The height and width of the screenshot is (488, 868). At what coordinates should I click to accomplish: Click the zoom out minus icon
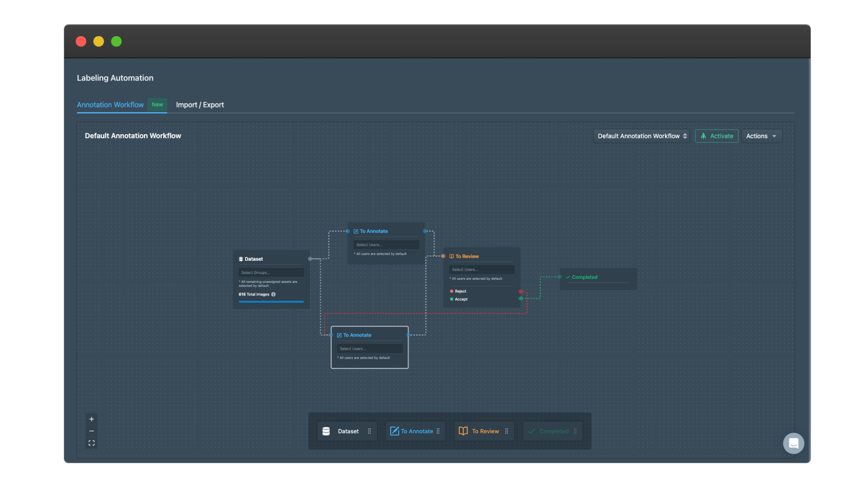tap(91, 431)
